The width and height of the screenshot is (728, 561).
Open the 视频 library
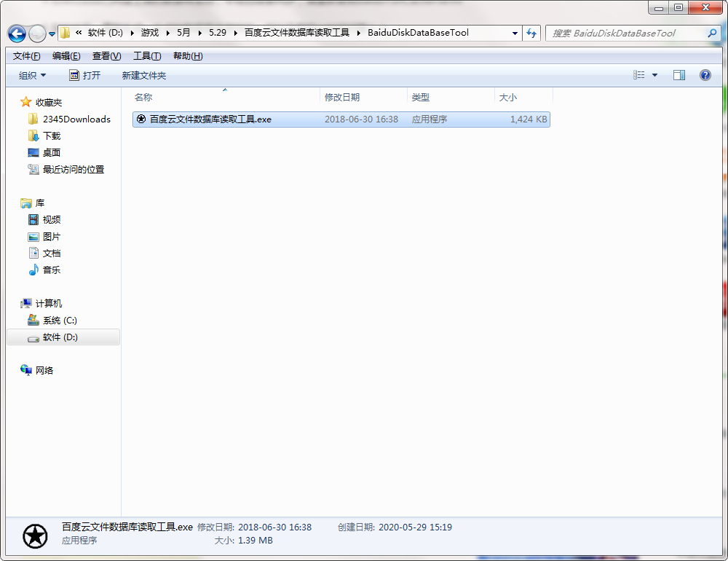[x=52, y=219]
